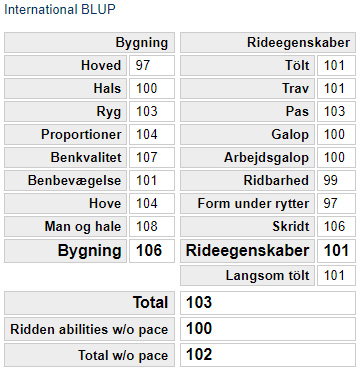Select the Arbejdsgalop label cell
Image resolution: width=364 pixels, height=371 pixels.
click(247, 158)
